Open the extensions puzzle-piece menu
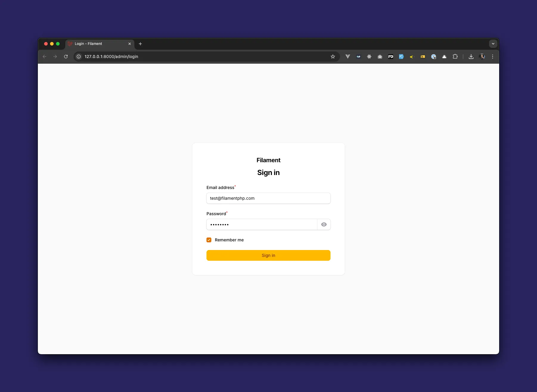537x392 pixels. click(x=455, y=57)
